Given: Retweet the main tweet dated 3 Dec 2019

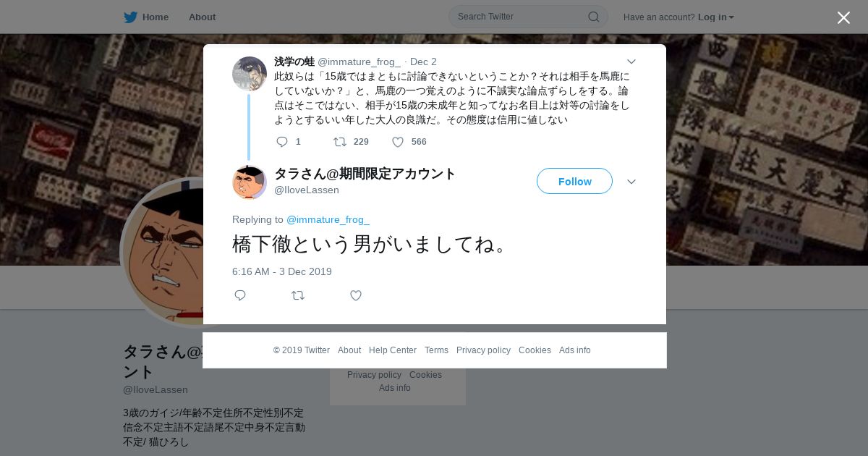Looking at the screenshot, I should 298,295.
